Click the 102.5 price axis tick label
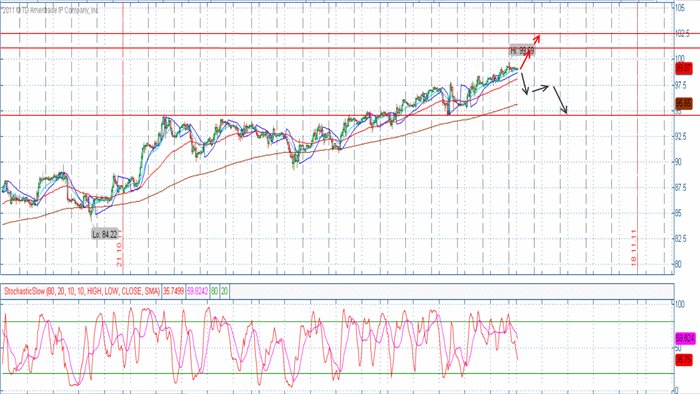This screenshot has width=700, height=394. point(683,33)
